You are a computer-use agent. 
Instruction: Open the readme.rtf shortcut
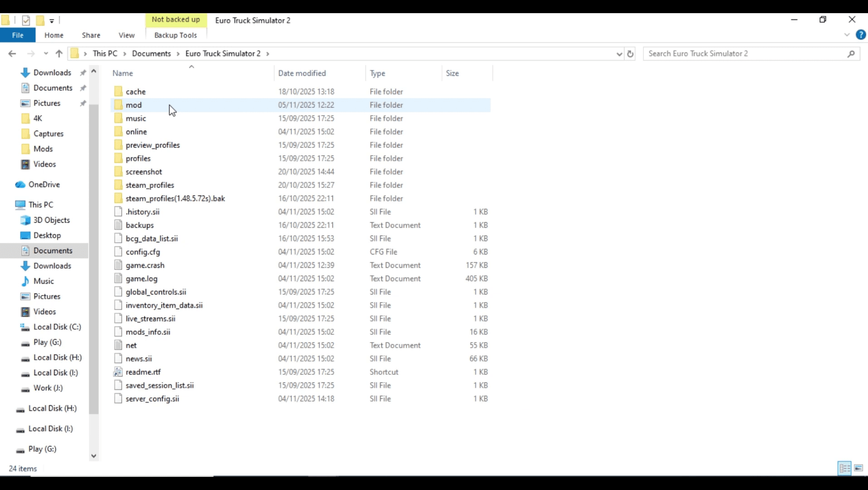click(143, 372)
